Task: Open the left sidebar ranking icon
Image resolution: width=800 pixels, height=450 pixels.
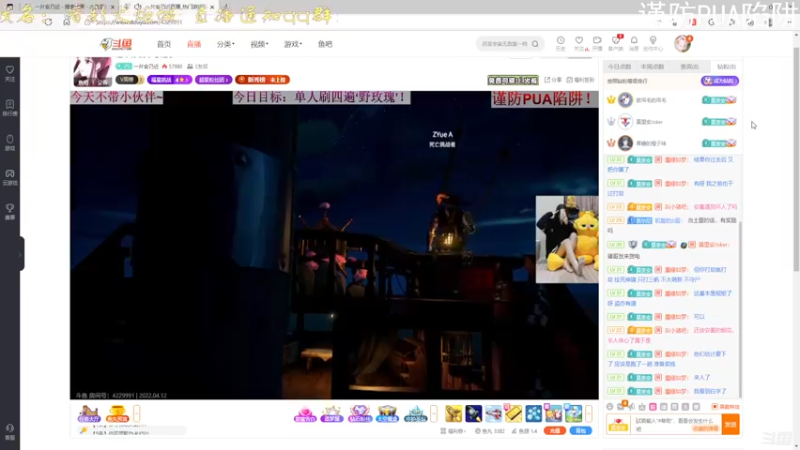Action: point(10,108)
